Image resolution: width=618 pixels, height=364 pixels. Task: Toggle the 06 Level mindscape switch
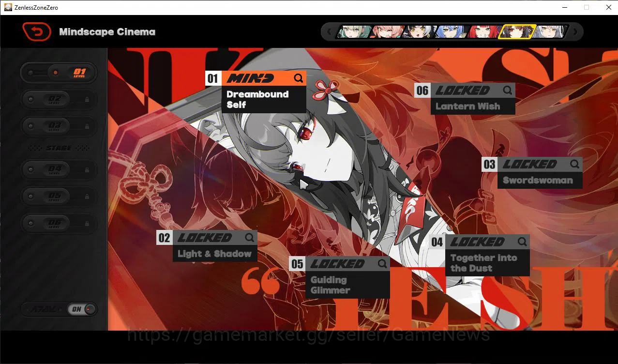pyautogui.click(x=59, y=224)
